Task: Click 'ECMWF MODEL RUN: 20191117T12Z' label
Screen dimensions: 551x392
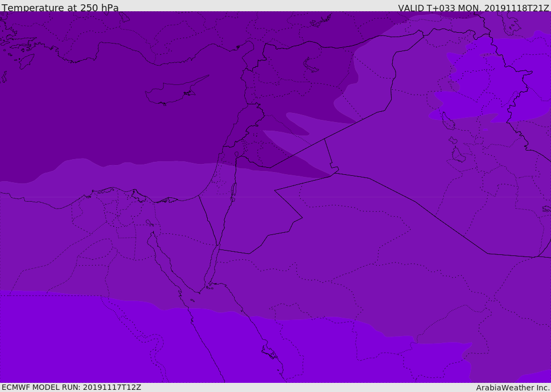Action: tap(72, 387)
